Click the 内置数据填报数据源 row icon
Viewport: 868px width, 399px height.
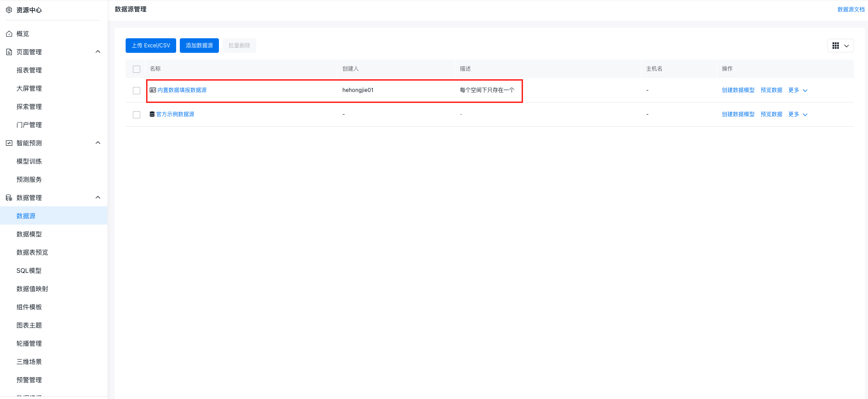pyautogui.click(x=153, y=90)
